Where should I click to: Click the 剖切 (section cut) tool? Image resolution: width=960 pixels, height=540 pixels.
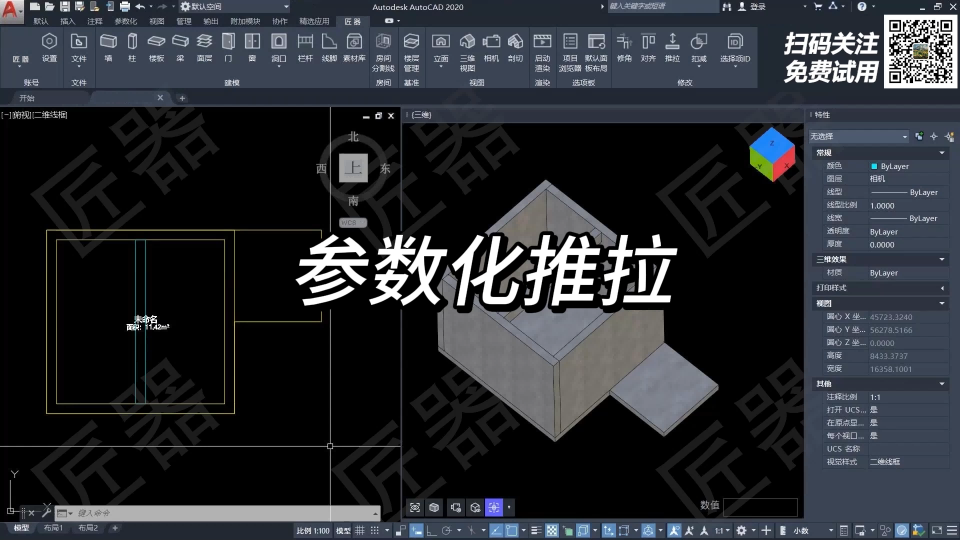[516, 48]
